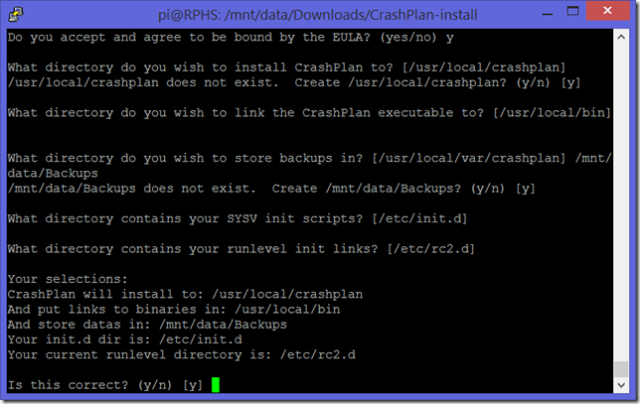Click the PuTTY icon in the title bar
Image resolution: width=640 pixels, height=404 pixels.
18,15
